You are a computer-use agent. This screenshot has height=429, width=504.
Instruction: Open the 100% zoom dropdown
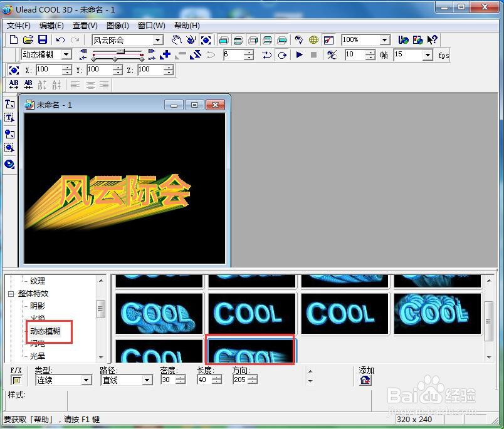click(385, 40)
